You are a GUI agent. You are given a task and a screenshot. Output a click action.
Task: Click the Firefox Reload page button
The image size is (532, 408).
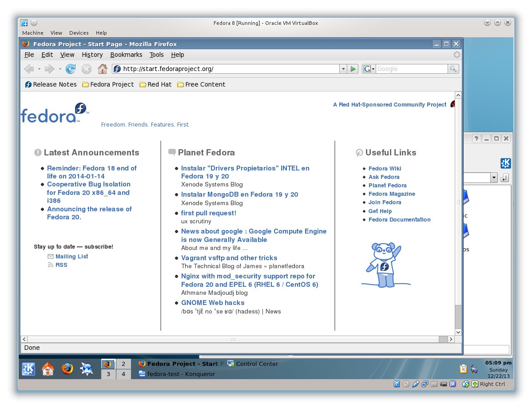point(70,69)
